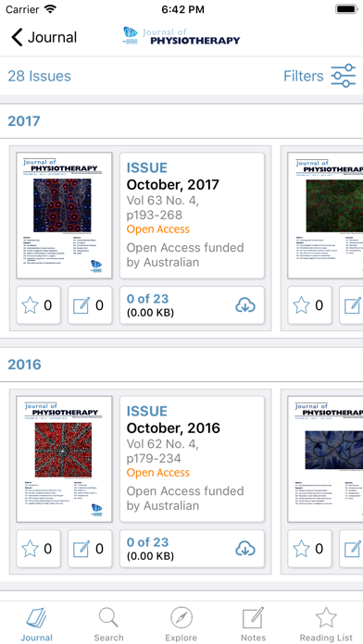Image resolution: width=363 pixels, height=644 pixels.
Task: Download October 2016 issue via cloud icon
Action: click(245, 549)
